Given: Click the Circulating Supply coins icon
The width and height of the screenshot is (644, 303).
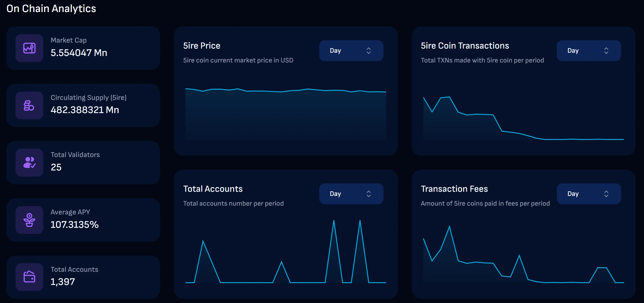Looking at the screenshot, I should point(29,105).
